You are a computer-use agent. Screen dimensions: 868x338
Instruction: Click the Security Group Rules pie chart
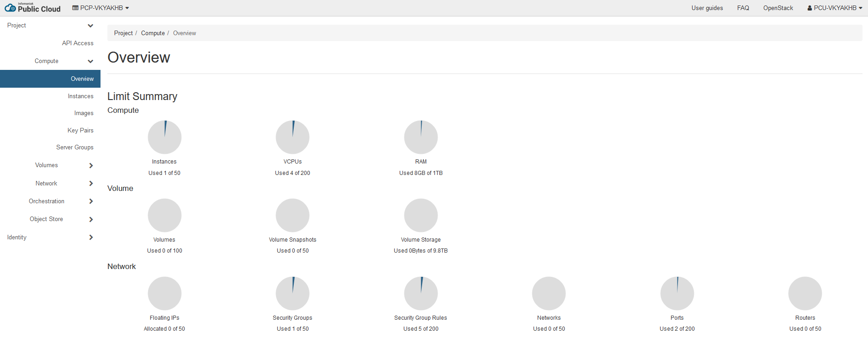[x=421, y=293]
